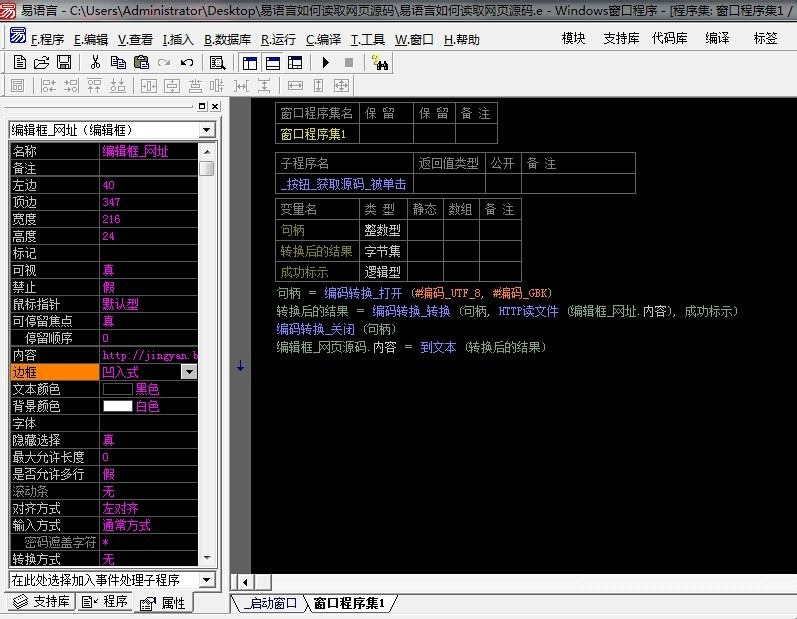Open the C.编译 menu

pos(321,40)
